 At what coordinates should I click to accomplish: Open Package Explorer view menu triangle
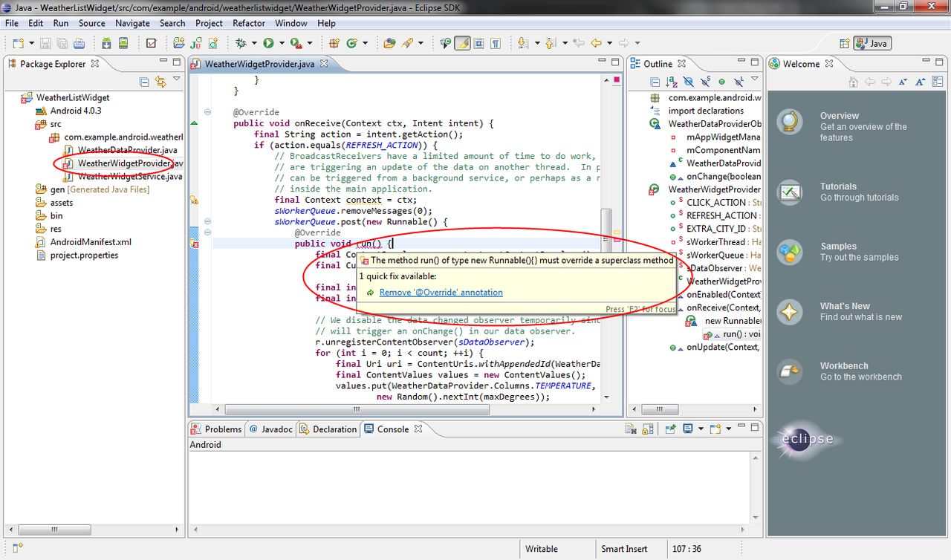(x=177, y=78)
